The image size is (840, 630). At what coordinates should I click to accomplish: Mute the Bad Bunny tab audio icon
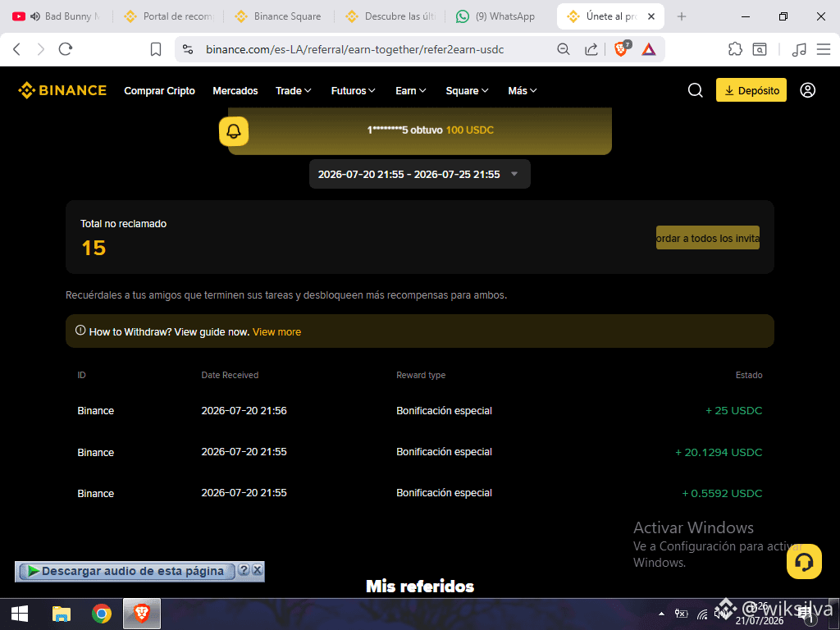[35, 16]
